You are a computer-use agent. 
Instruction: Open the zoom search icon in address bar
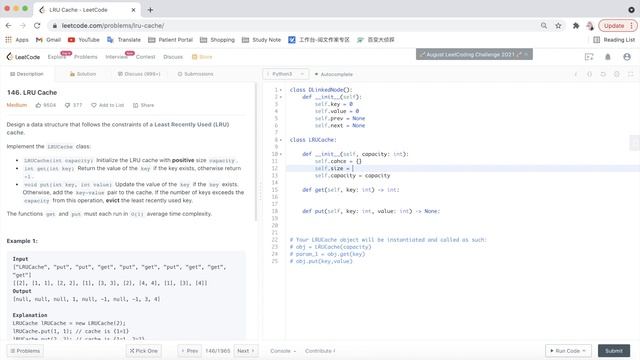(x=544, y=26)
